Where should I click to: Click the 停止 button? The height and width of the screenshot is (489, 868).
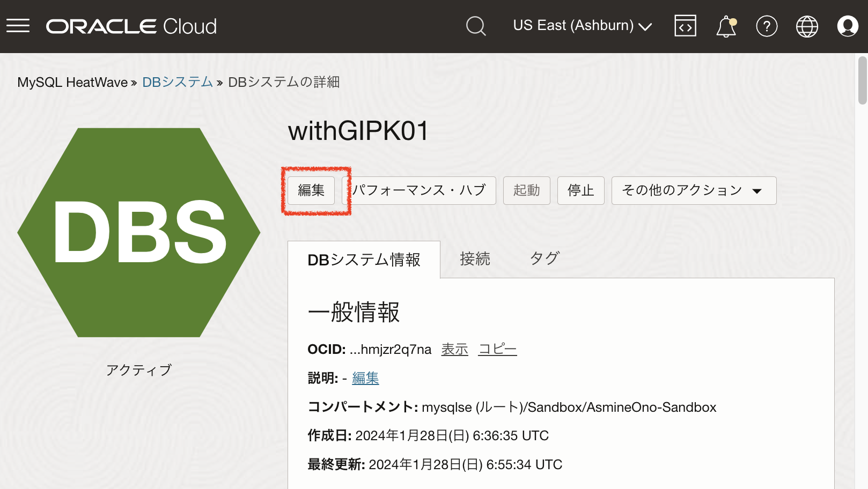click(581, 190)
